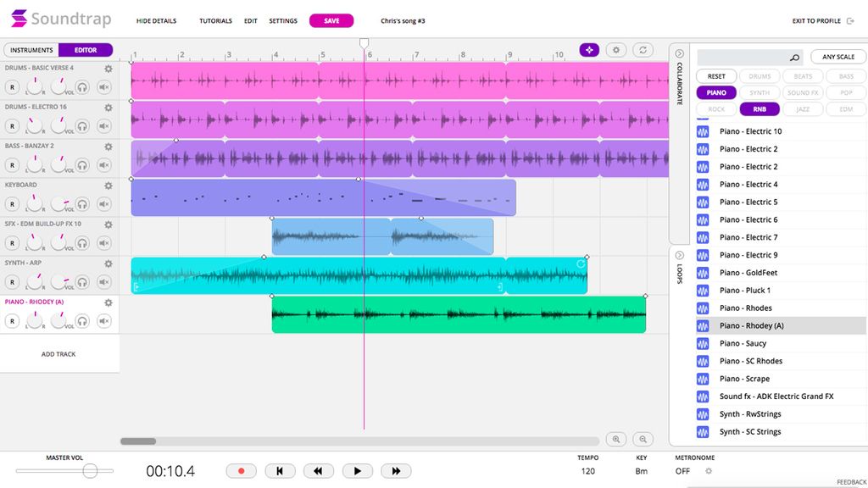Zoom in using the magnifier icon
This screenshot has height=488, width=868.
pos(615,439)
